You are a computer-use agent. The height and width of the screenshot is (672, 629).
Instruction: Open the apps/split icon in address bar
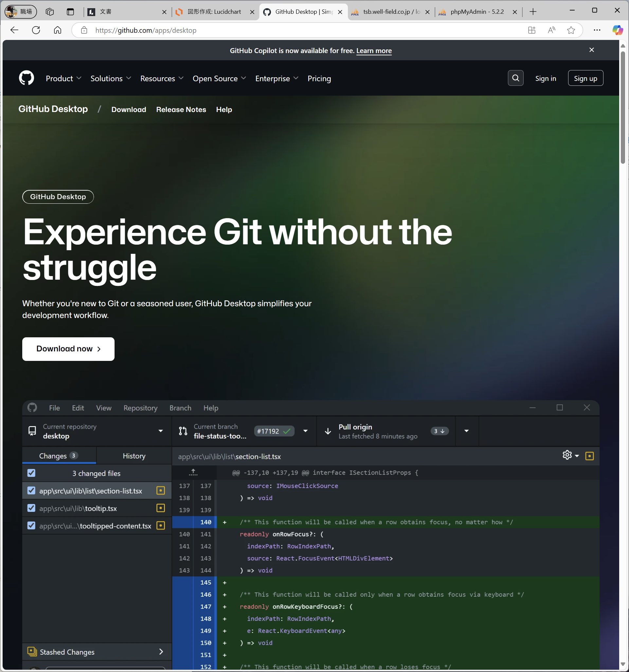pos(532,30)
